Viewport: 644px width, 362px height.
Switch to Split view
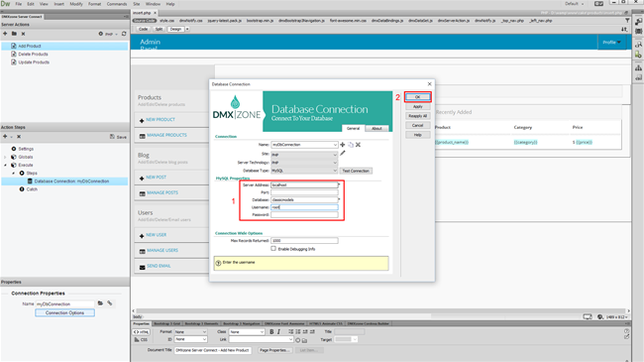click(159, 29)
